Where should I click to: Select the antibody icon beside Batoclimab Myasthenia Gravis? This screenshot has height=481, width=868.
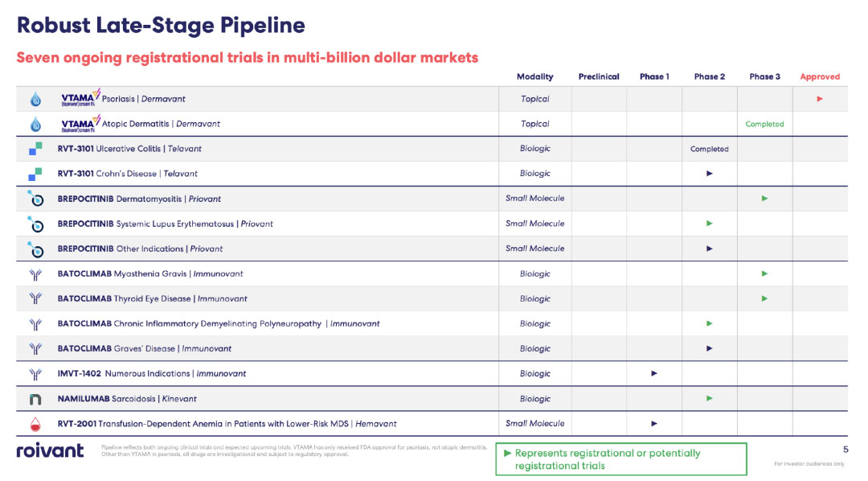(35, 273)
